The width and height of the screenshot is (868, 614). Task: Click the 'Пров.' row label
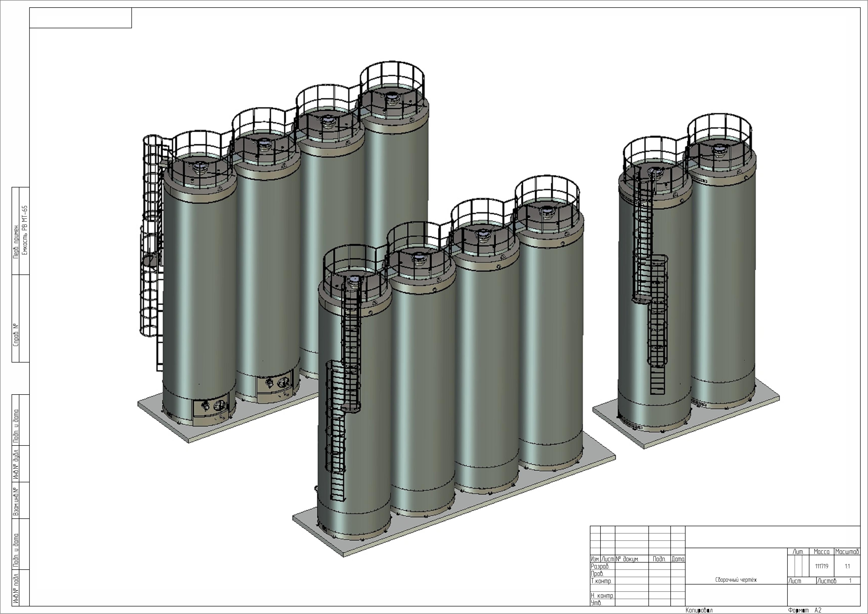(597, 574)
